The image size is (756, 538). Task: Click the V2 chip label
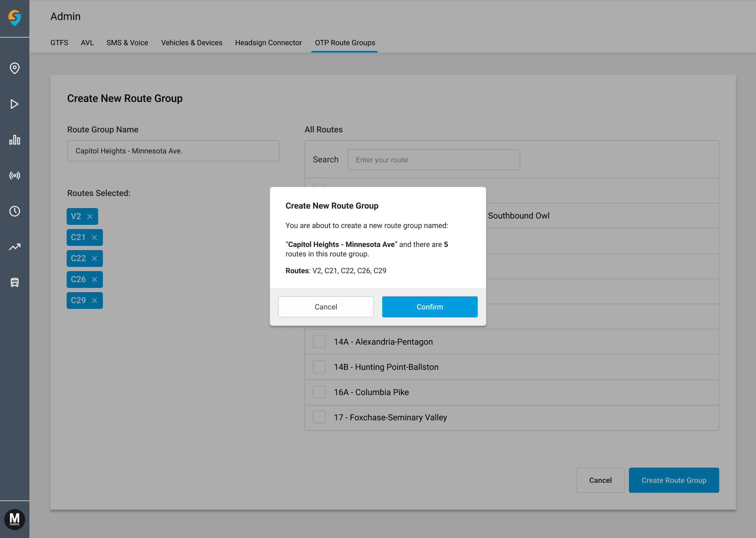76,216
